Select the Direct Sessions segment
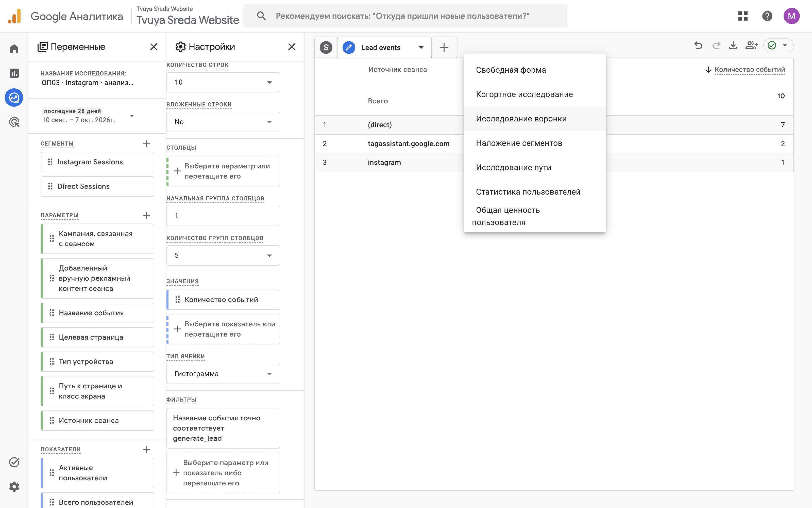The height and width of the screenshot is (508, 812). 97,186
